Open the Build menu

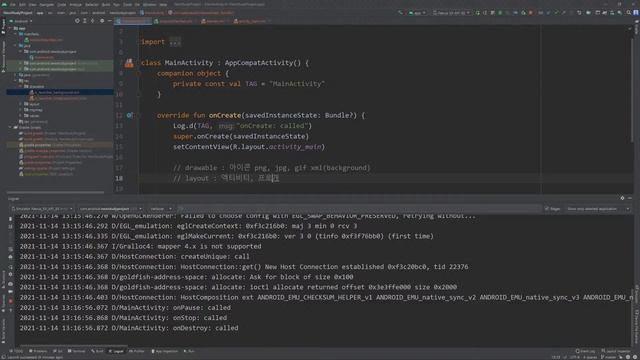[106, 4]
